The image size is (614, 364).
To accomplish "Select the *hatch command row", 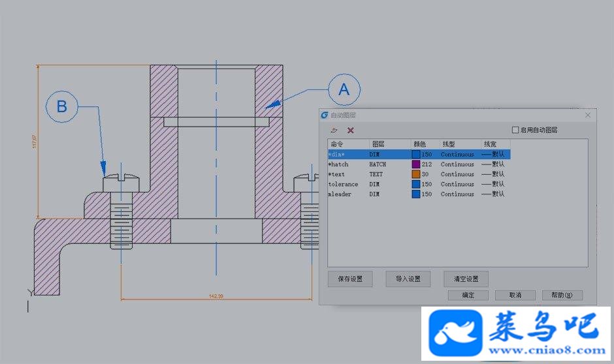I will (x=419, y=164).
